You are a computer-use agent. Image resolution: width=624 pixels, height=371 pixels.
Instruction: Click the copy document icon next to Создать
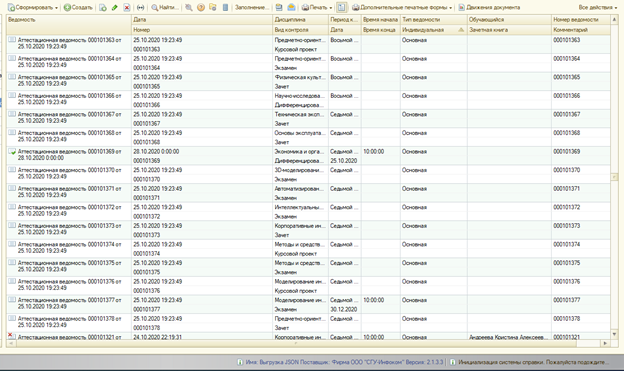(x=103, y=7)
